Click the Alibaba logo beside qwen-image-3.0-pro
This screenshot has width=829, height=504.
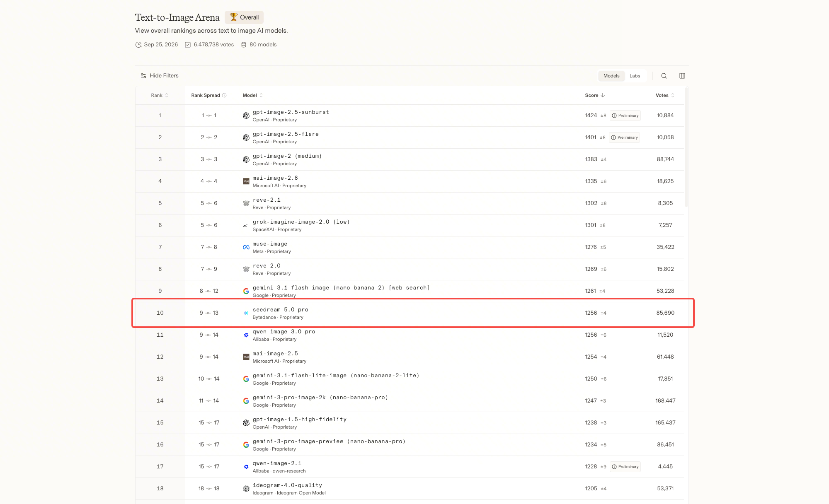(x=246, y=335)
